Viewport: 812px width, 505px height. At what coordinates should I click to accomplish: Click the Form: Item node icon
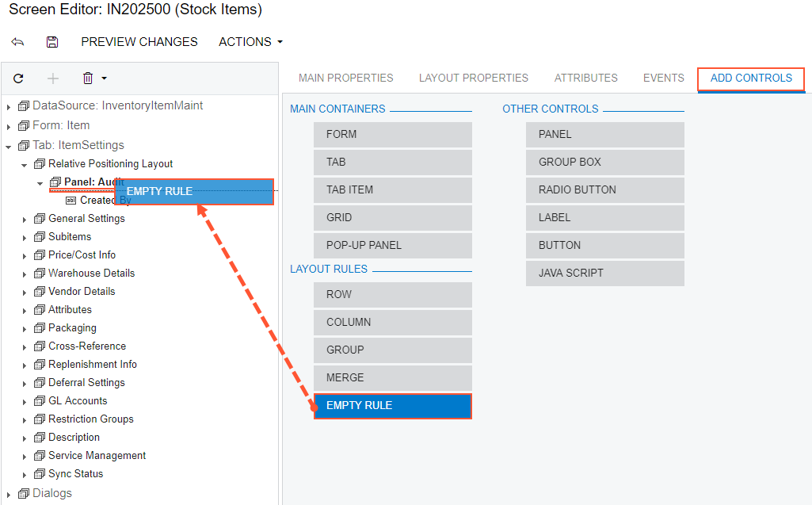point(24,125)
